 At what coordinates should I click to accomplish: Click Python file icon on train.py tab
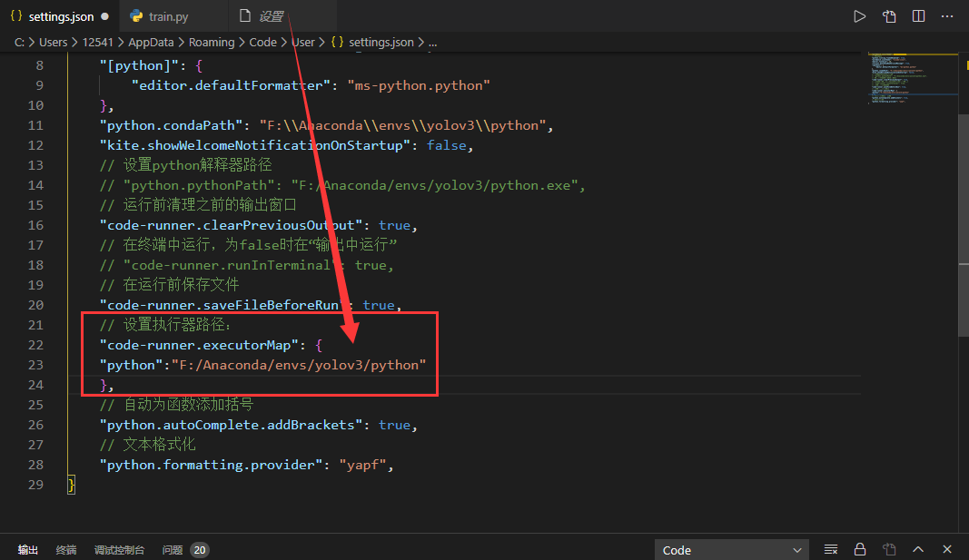pyautogui.click(x=136, y=16)
